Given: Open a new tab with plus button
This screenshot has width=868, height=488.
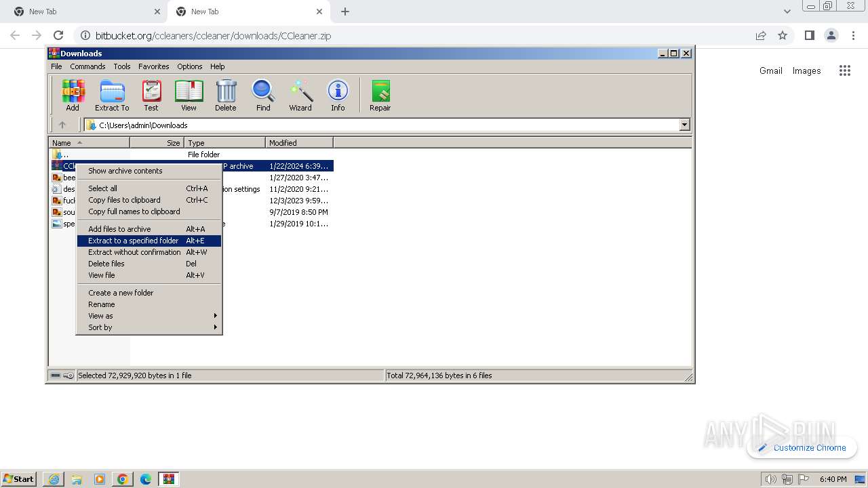Looking at the screenshot, I should 345,12.
